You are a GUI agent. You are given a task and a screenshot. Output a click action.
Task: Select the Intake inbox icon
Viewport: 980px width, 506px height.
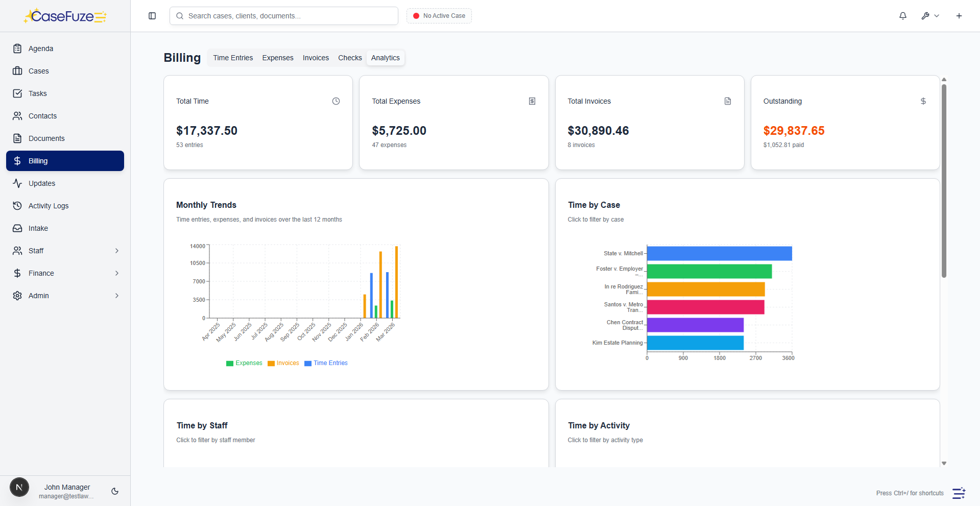point(17,228)
